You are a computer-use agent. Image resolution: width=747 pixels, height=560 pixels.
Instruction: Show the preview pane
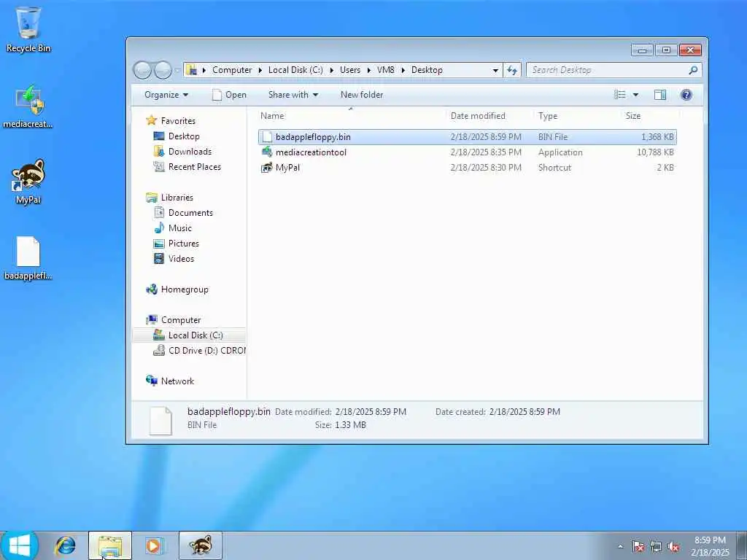659,95
